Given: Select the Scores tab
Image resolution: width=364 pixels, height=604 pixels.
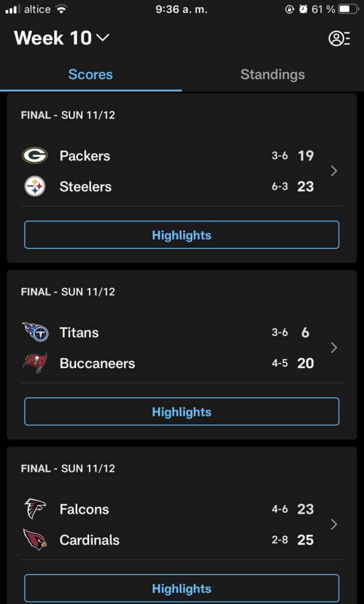Looking at the screenshot, I should (90, 74).
